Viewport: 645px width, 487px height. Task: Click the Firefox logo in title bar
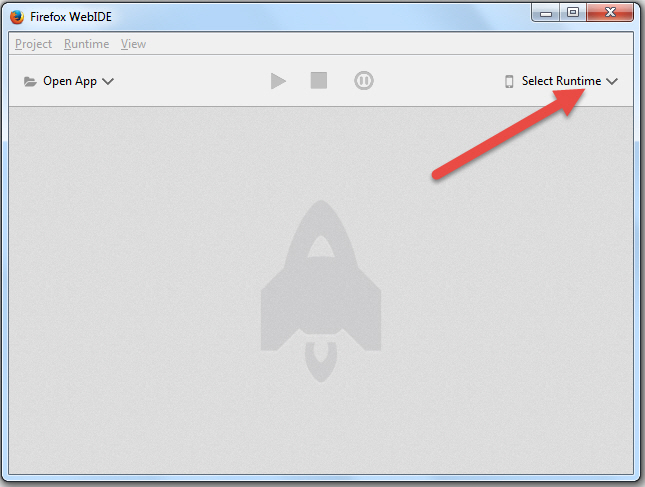click(17, 17)
